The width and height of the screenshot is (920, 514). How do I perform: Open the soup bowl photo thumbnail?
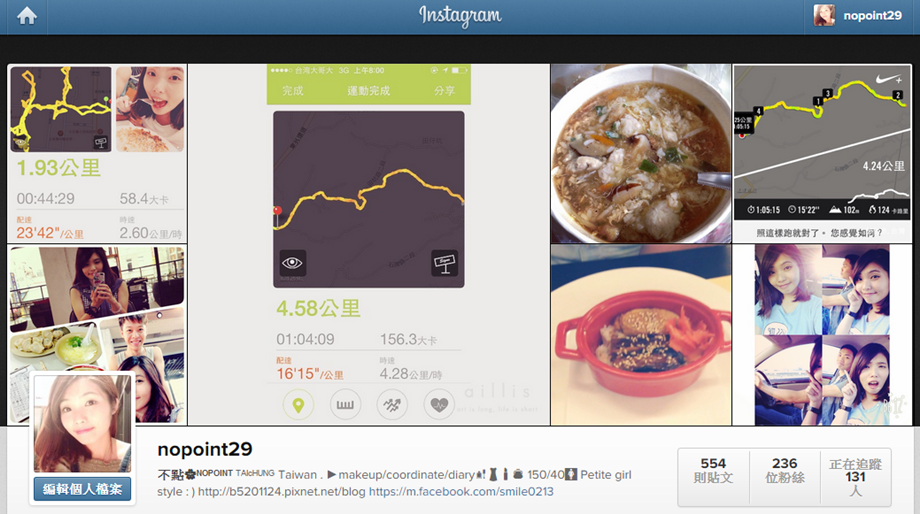pyautogui.click(x=641, y=154)
